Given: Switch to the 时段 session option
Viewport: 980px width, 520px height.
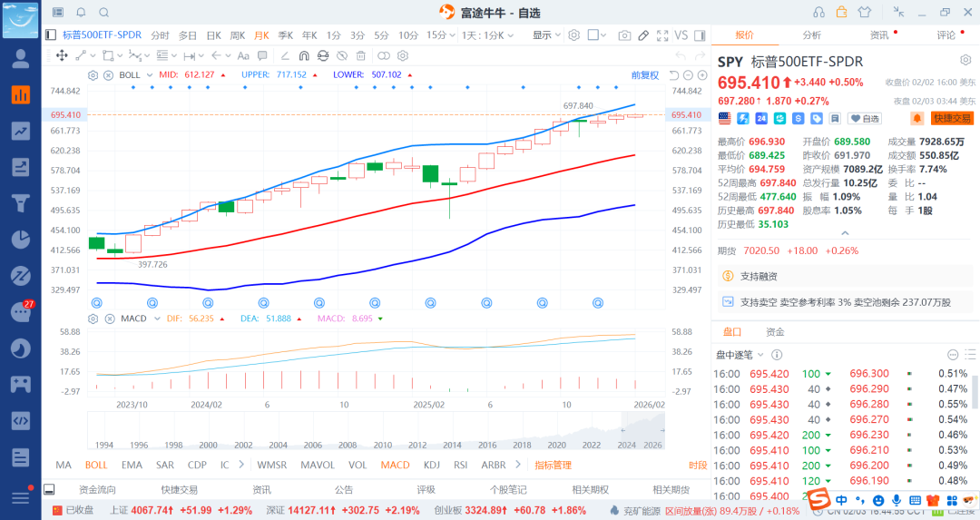Looking at the screenshot, I should click(698, 465).
